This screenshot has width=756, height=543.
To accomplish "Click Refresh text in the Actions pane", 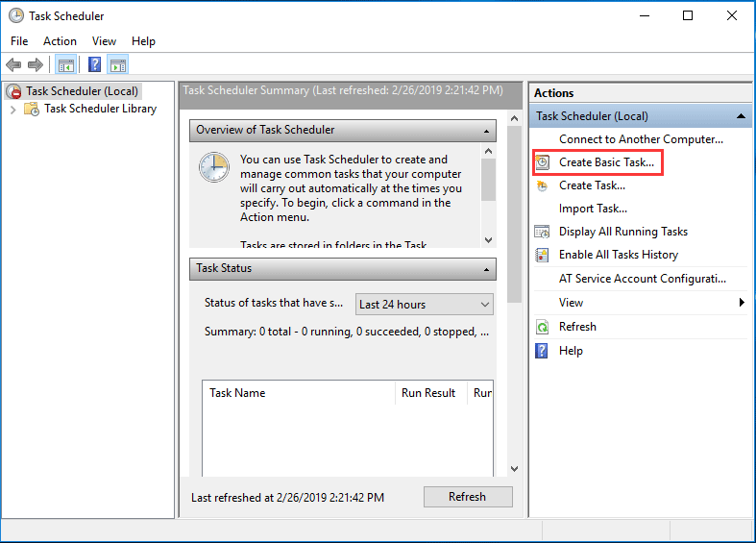I will tap(577, 327).
